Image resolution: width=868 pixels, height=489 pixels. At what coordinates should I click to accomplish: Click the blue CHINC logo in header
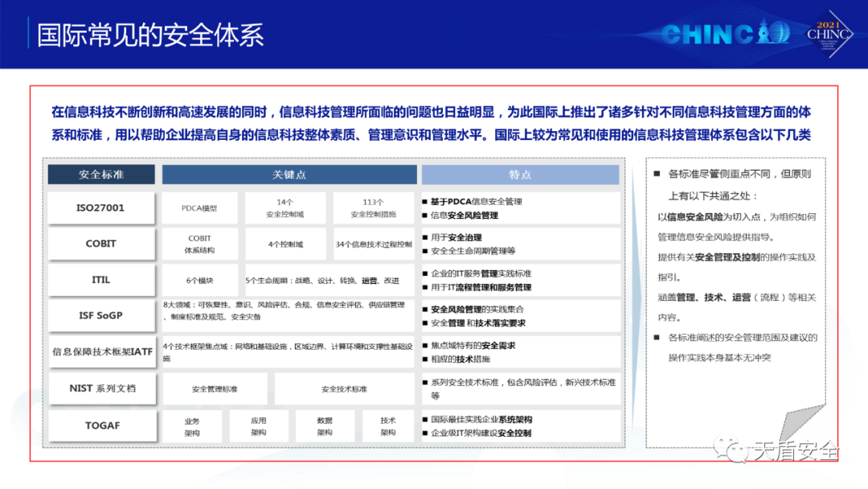[725, 35]
